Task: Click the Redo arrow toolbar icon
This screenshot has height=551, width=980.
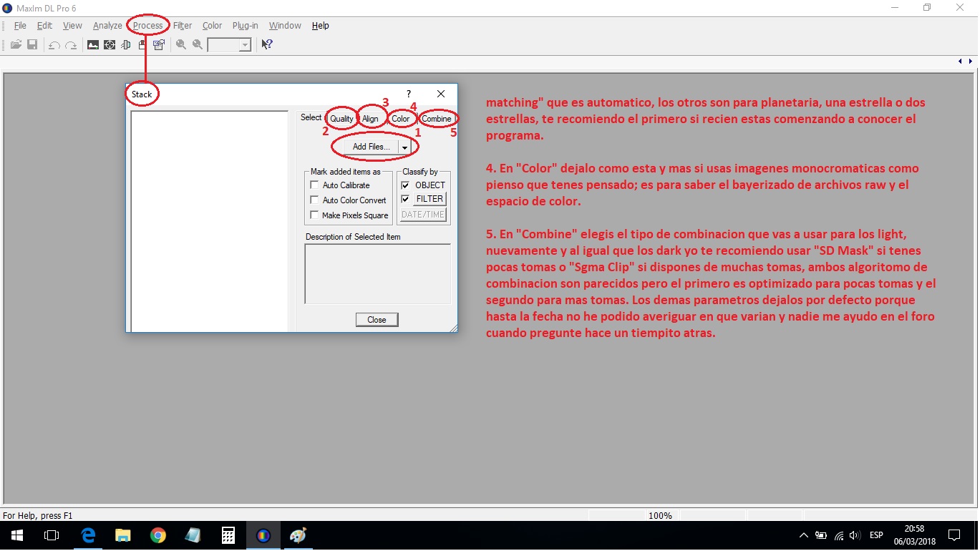Action: [71, 44]
